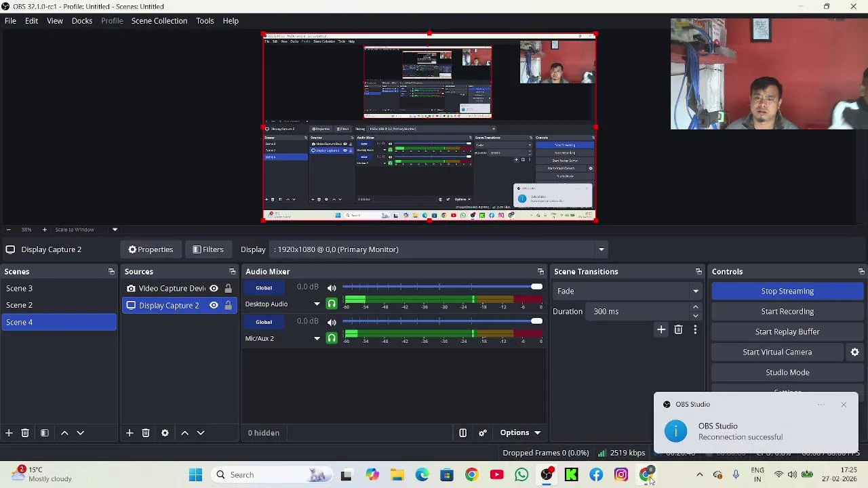This screenshot has height=488, width=868.
Task: Adjust the Desktop Audio volume slider
Action: coord(441,287)
